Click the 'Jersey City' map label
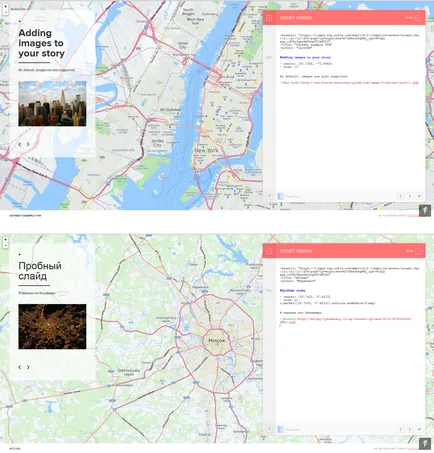The height and width of the screenshot is (453, 434). [158, 143]
